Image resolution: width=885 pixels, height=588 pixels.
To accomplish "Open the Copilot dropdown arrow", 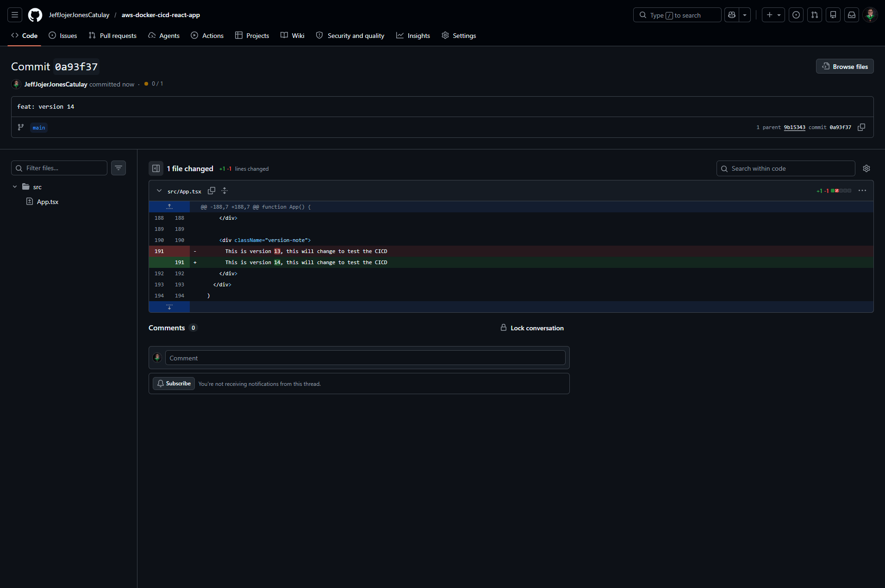I will (x=745, y=15).
